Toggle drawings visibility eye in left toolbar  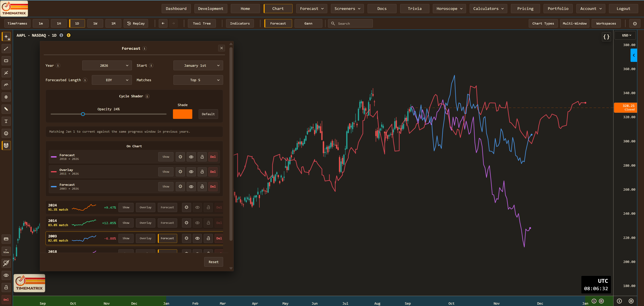coord(6,275)
